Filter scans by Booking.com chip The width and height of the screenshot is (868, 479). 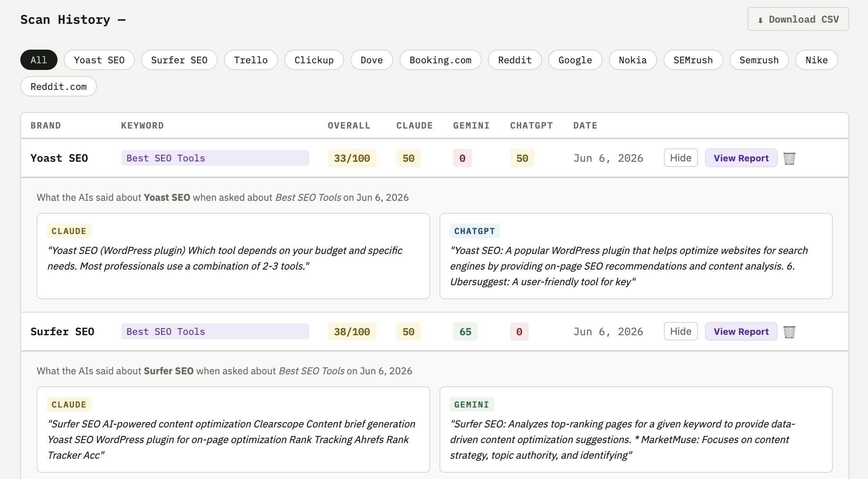click(x=440, y=60)
